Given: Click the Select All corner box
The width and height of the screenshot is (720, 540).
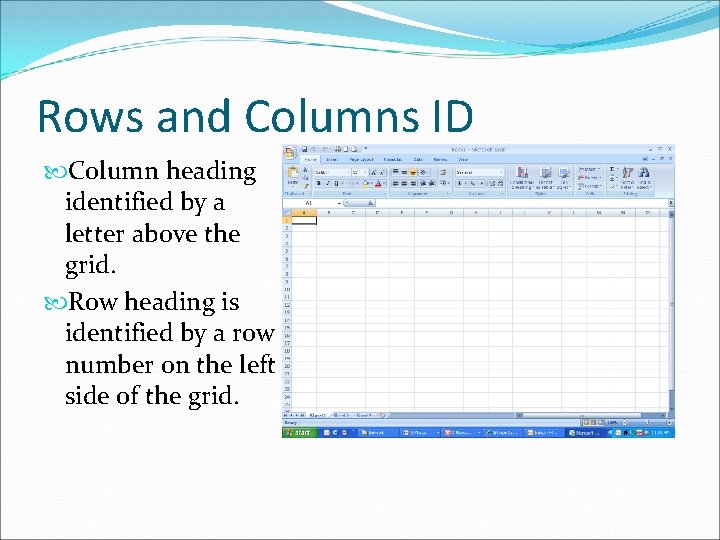Looking at the screenshot, I should coord(287,213).
